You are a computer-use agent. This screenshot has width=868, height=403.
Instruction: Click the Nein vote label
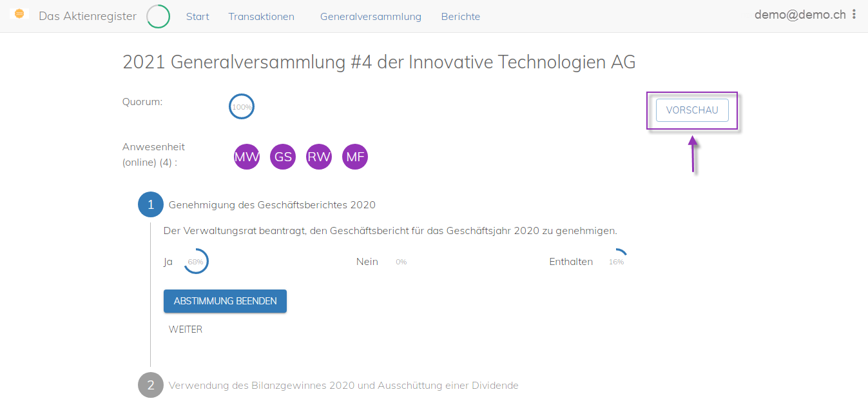[x=367, y=262]
